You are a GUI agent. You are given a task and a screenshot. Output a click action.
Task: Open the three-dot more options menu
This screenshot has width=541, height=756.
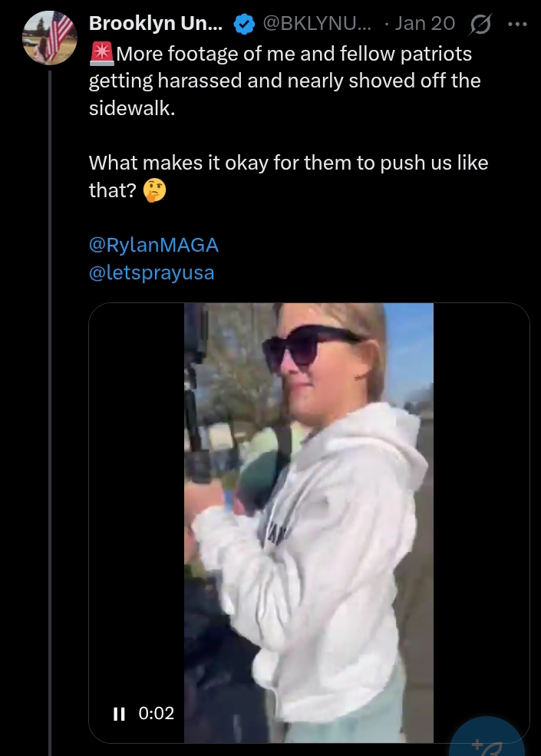point(518,24)
